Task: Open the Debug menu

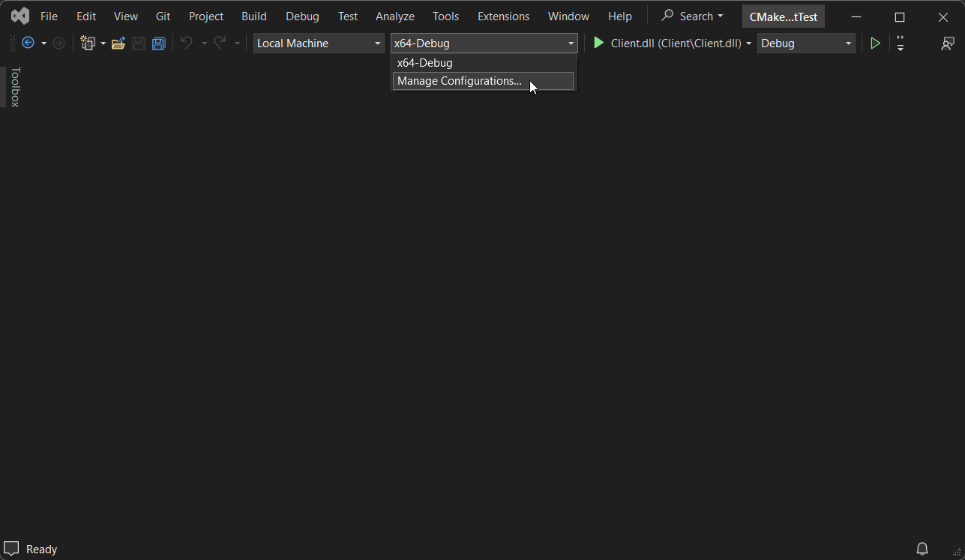Action: click(x=302, y=16)
